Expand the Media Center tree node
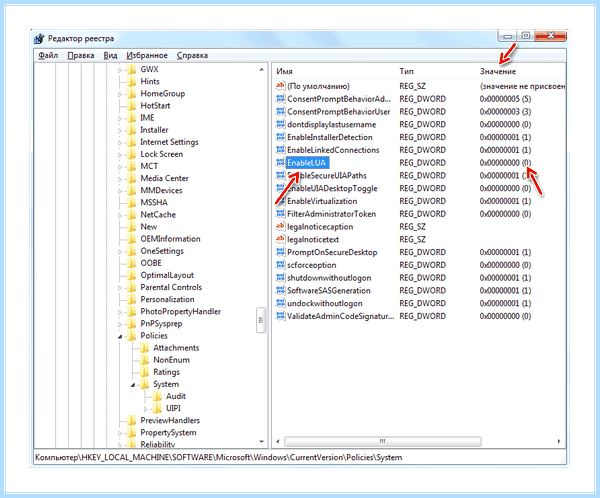This screenshot has height=498, width=600. click(x=120, y=179)
